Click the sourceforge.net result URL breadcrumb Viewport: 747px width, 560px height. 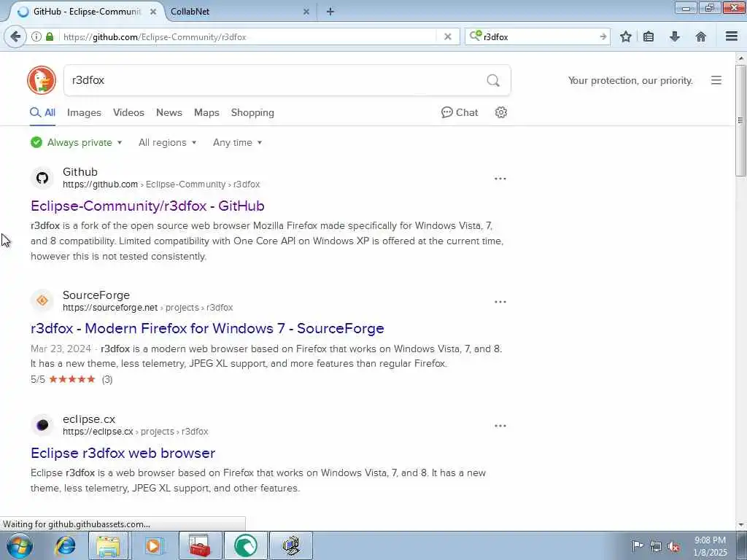point(147,308)
